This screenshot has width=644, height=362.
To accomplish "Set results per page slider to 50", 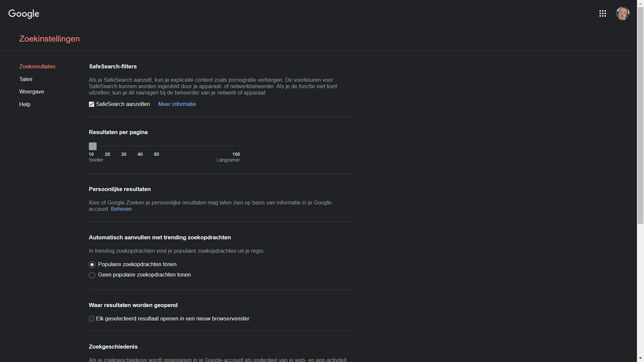I will pos(156,146).
